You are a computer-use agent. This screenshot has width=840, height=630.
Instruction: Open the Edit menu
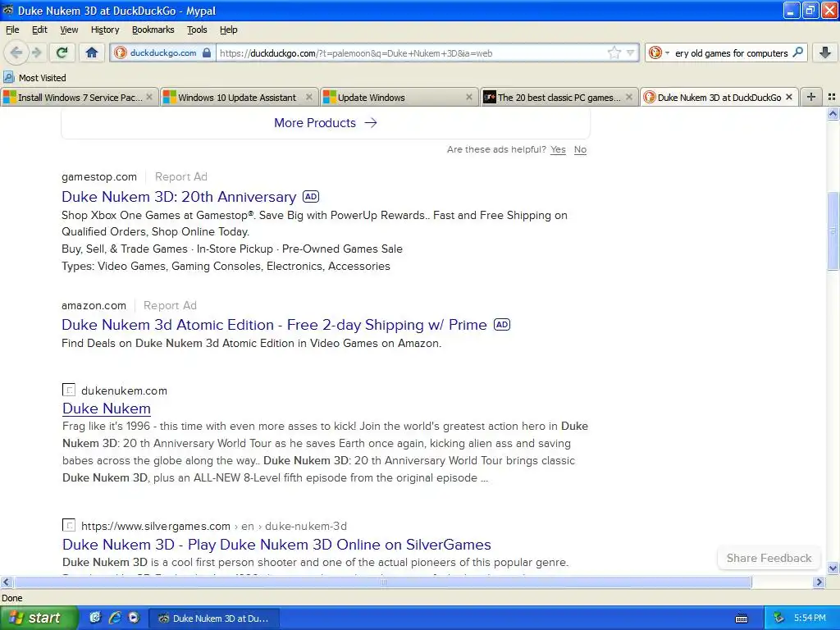click(39, 30)
